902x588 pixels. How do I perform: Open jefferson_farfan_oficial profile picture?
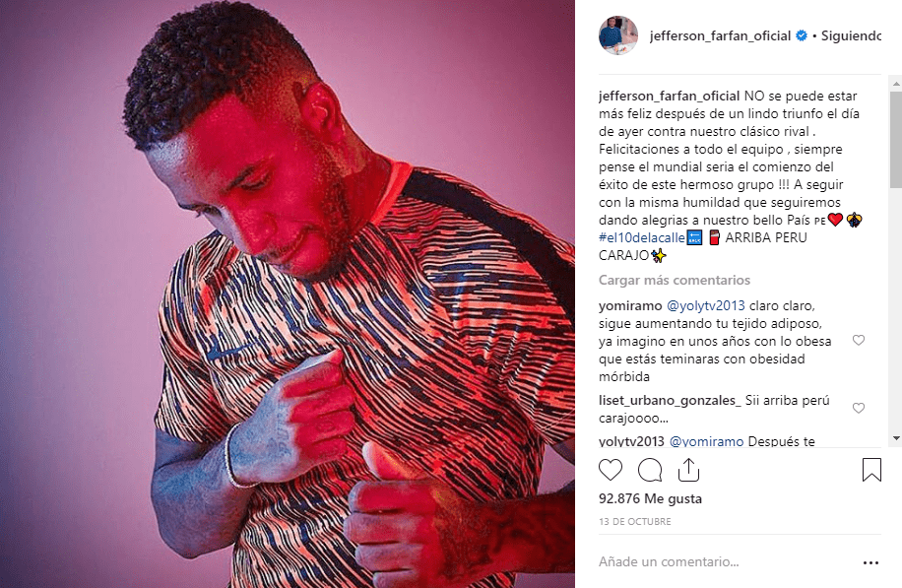point(618,35)
